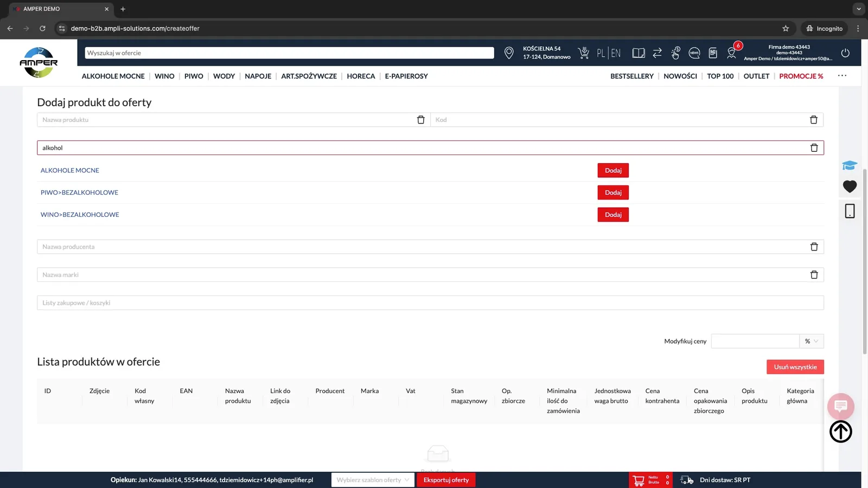The image size is (868, 488).
Task: Open the WINO menu
Action: 164,76
